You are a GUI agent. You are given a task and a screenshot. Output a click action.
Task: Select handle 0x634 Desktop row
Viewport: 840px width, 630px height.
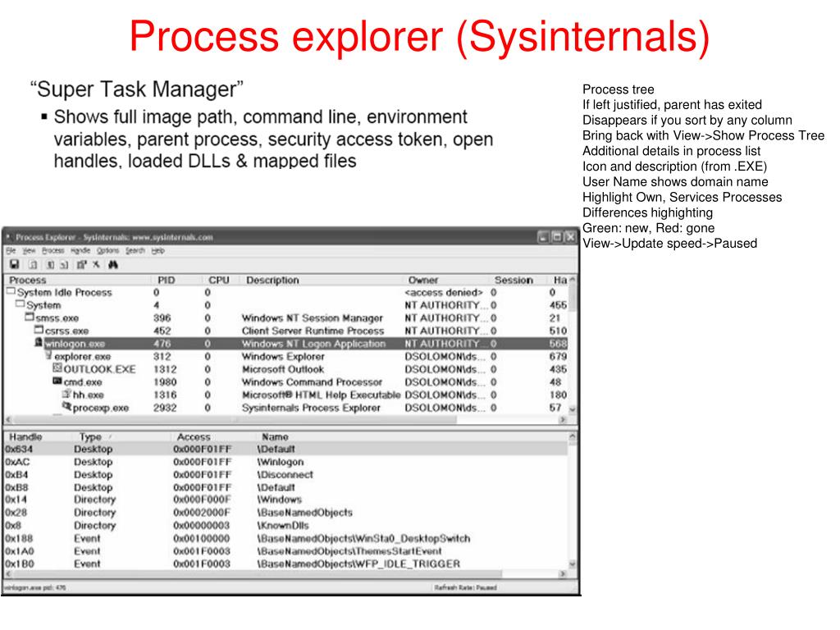pos(286,449)
